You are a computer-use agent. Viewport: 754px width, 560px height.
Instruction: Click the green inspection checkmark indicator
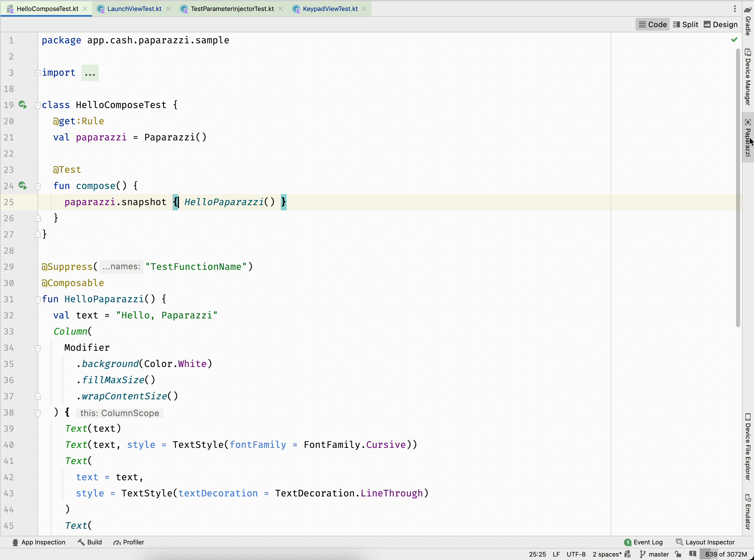tap(734, 40)
